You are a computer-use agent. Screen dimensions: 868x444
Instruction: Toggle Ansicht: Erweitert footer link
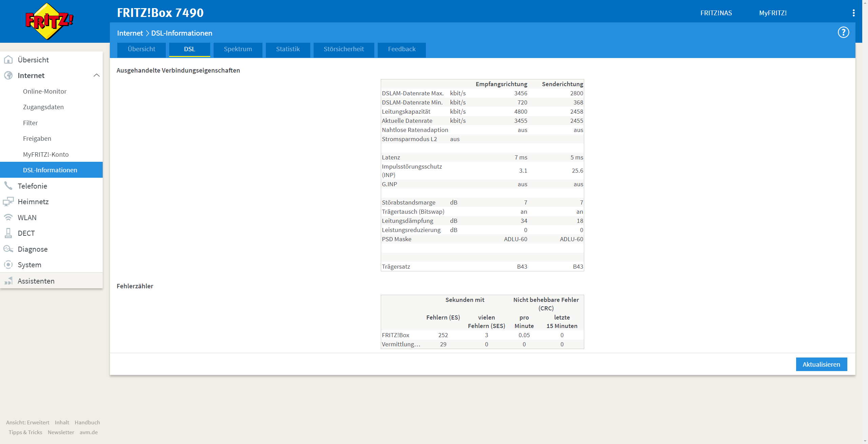tap(27, 422)
